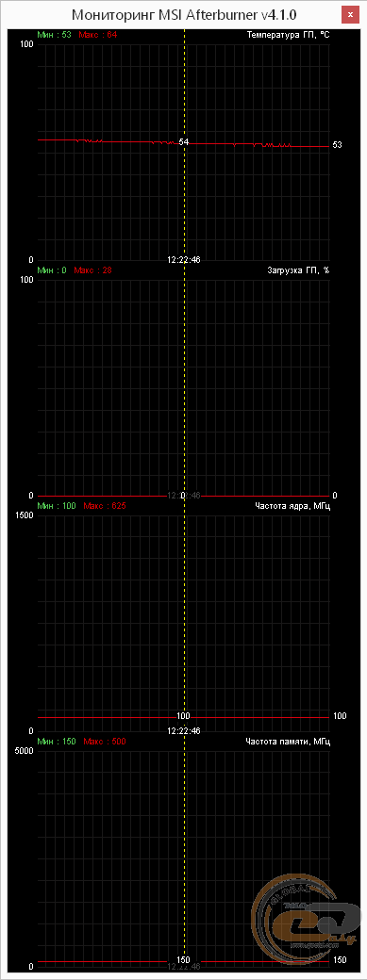The image size is (367, 980).
Task: Click the window title 'Мониторинг MSI Afterburner v4.1.0'
Action: (x=184, y=14)
